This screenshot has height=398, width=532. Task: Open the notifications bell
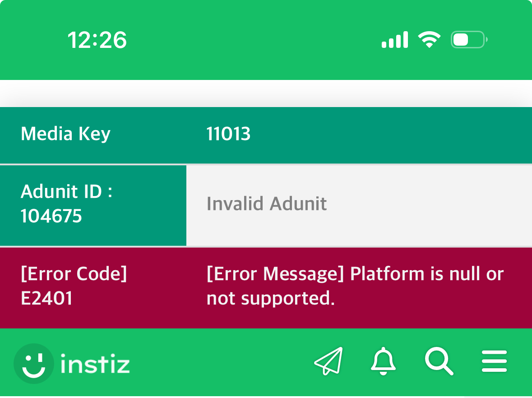coord(383,361)
